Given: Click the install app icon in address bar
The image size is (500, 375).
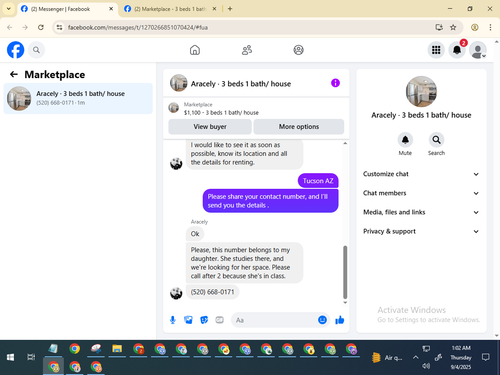Looking at the screenshot, I should pyautogui.click(x=439, y=27).
